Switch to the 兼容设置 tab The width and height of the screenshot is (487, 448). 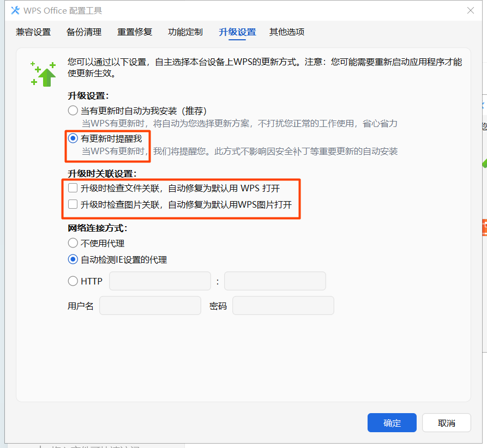point(33,32)
